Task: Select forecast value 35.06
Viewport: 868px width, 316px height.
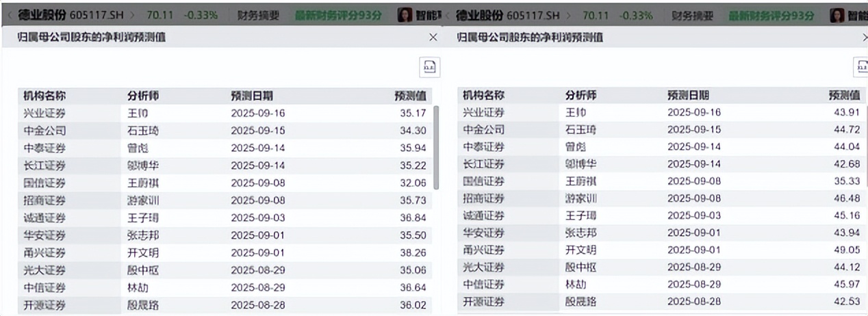Action: point(413,270)
